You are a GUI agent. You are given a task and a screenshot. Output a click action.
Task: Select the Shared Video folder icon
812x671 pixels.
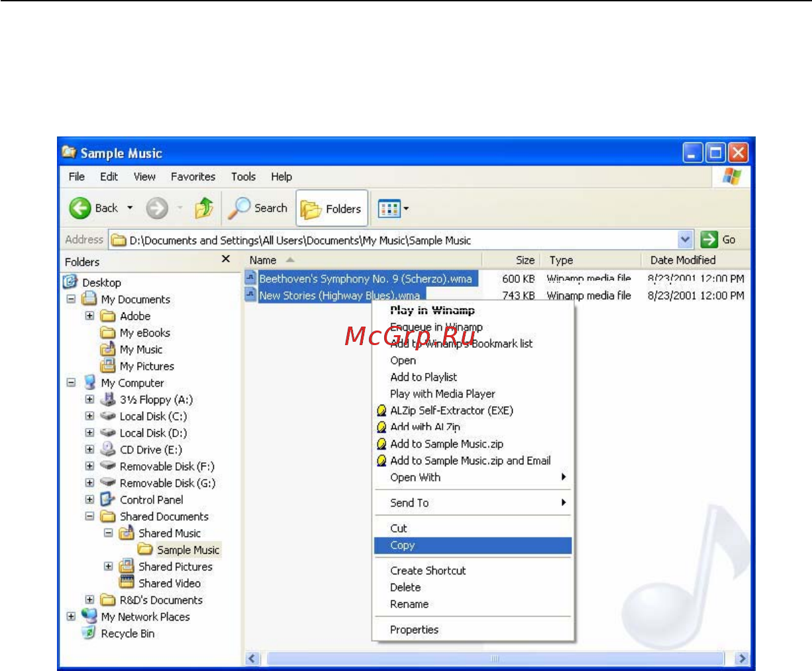tap(126, 583)
